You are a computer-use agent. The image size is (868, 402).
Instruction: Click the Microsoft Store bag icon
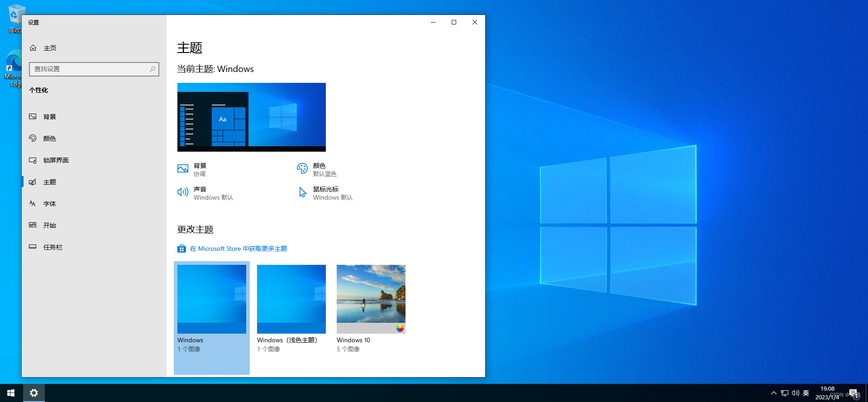click(181, 249)
